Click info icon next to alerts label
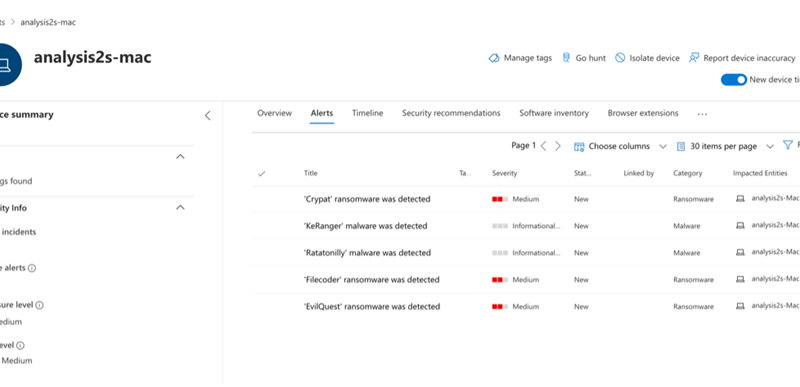800x387 pixels. click(x=32, y=268)
